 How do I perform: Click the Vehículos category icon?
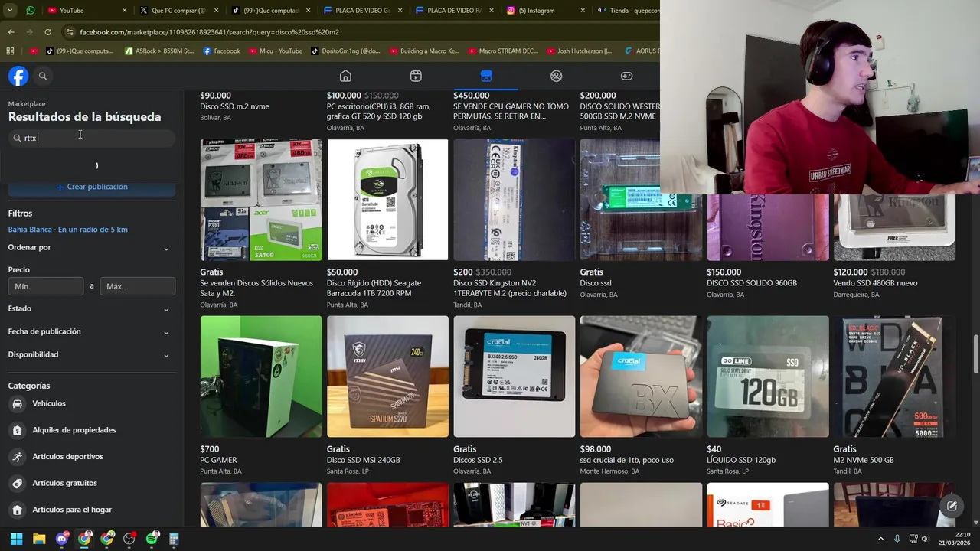click(x=18, y=403)
